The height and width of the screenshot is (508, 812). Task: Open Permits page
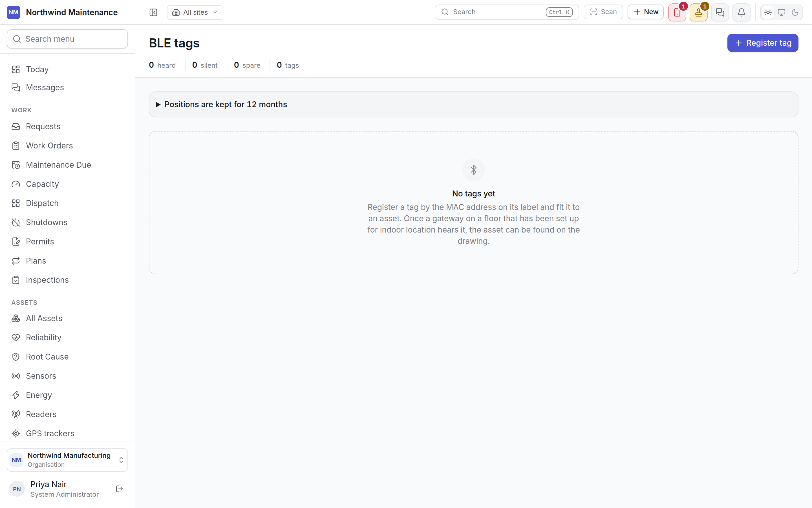coord(67,242)
